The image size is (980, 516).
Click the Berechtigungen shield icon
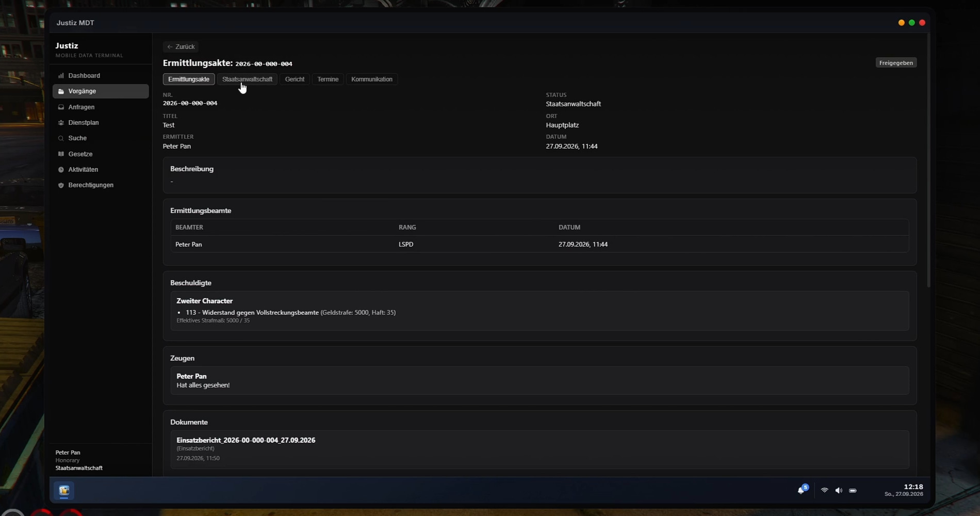point(61,185)
